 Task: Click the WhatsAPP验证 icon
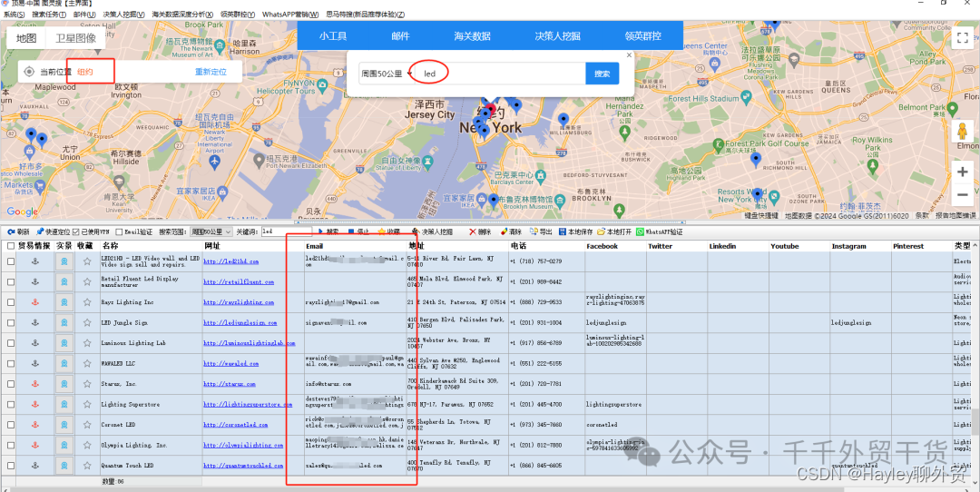pyautogui.click(x=640, y=231)
